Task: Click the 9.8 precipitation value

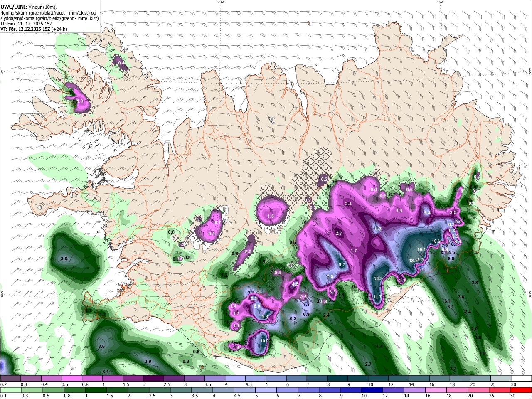Action: tap(265, 317)
